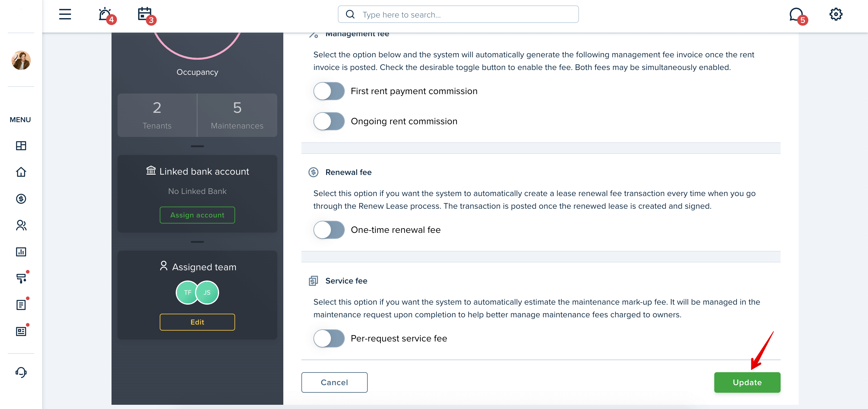Enable Ongoing rent commission toggle
Image resolution: width=868 pixels, height=409 pixels.
(329, 121)
